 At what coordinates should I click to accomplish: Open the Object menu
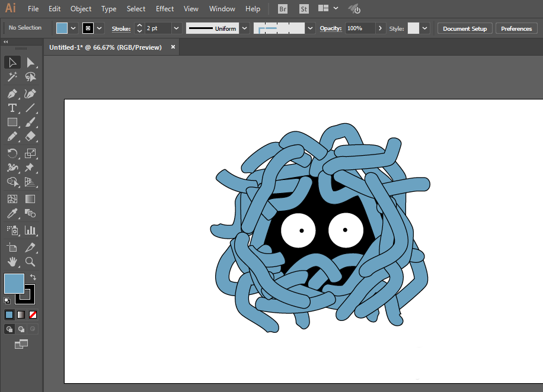(81, 9)
